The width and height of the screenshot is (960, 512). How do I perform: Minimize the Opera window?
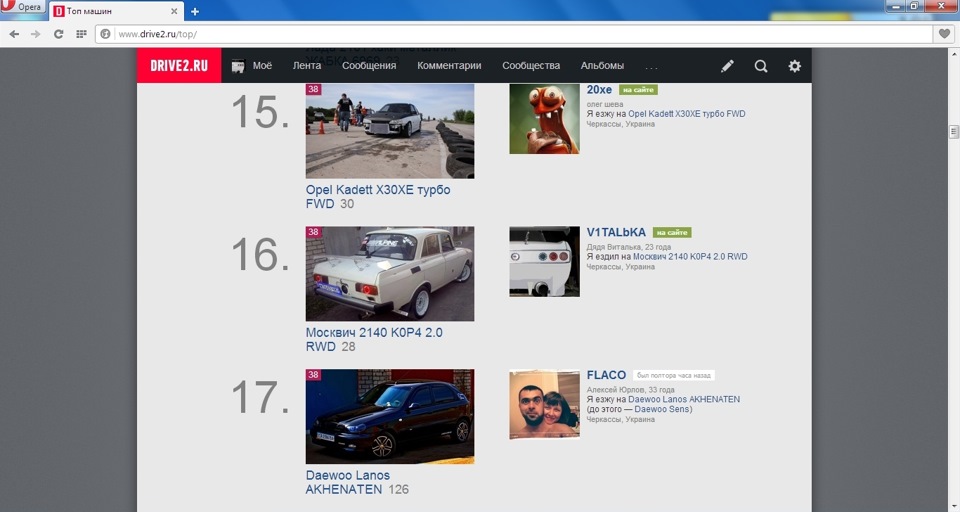(x=896, y=6)
